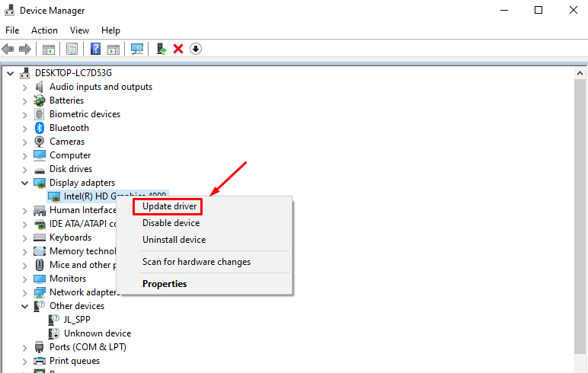Select the Audio inputs speaker icon
This screenshot has height=373, width=588.
tap(40, 87)
